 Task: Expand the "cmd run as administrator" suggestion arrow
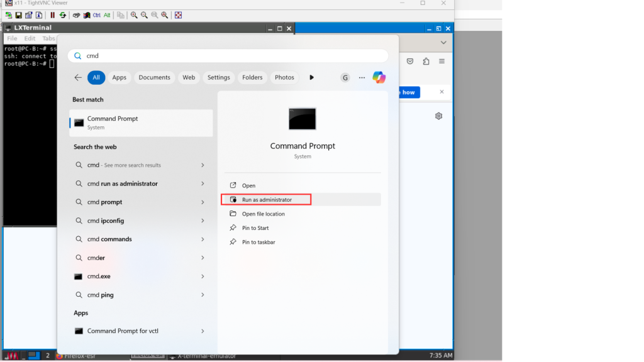tap(203, 184)
